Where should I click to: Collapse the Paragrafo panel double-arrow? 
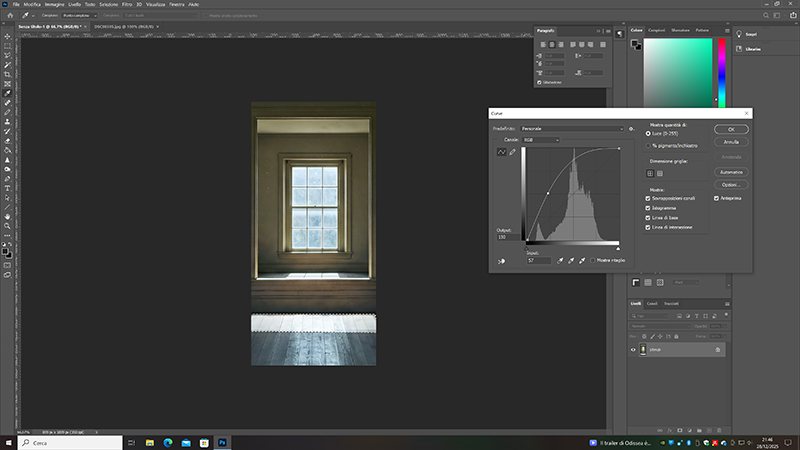[598, 31]
